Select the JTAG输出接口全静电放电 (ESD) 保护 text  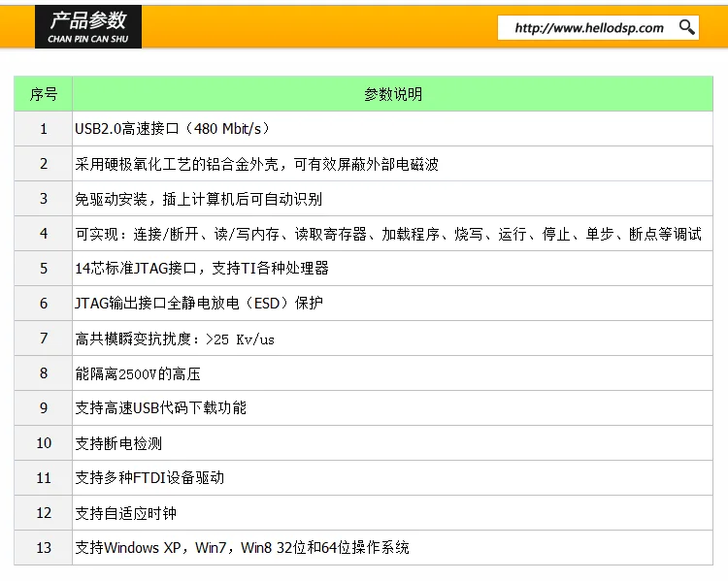point(199,304)
